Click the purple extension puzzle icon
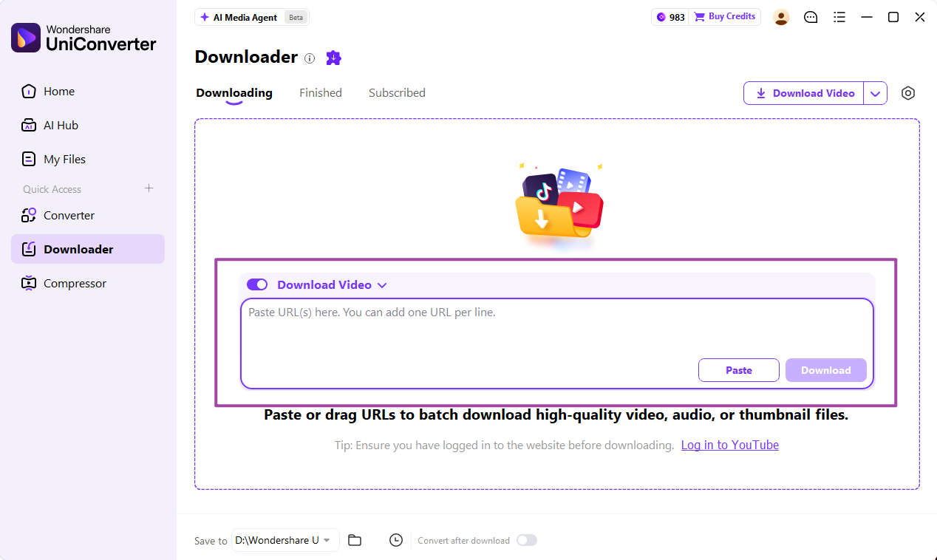Viewport: 937px width, 560px height. point(333,58)
